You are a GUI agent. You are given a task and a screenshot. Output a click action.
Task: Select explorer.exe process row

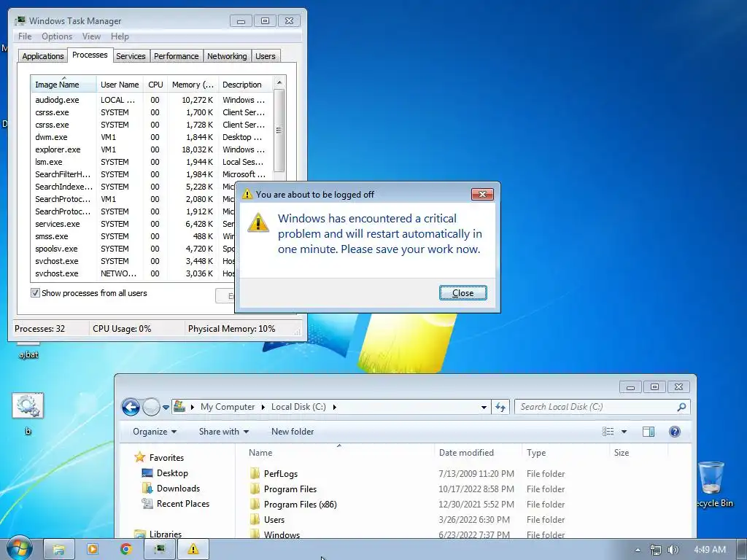click(x=151, y=149)
